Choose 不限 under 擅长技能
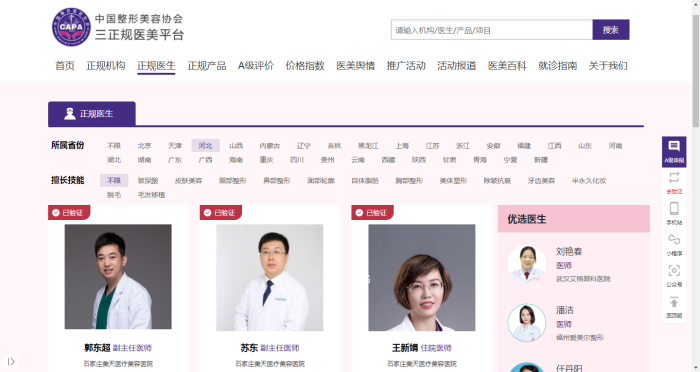The height and width of the screenshot is (372, 700). 114,180
